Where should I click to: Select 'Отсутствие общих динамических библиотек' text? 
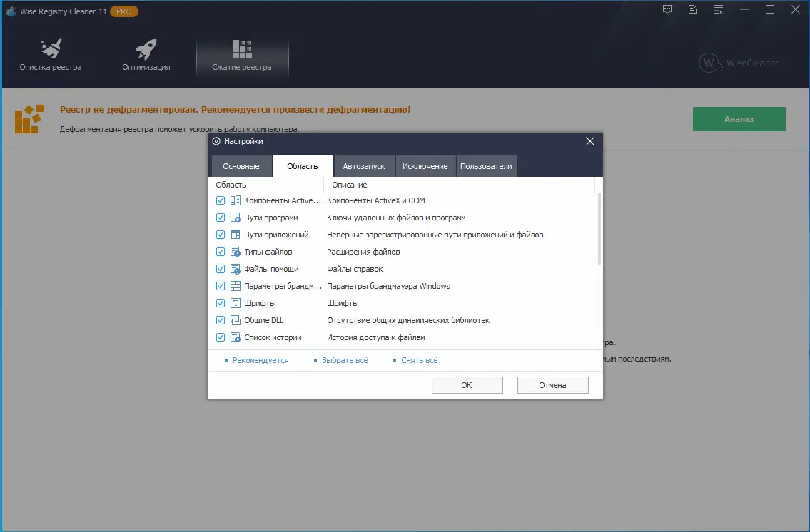click(x=408, y=320)
